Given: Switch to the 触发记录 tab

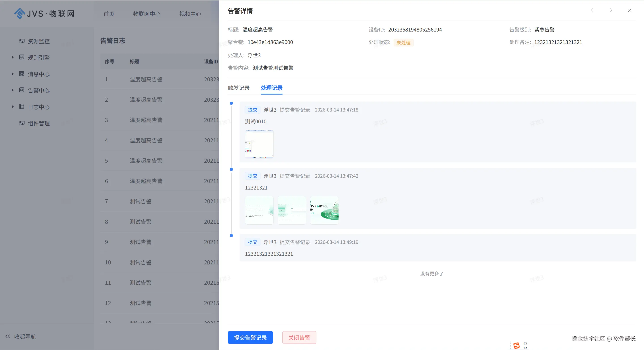Looking at the screenshot, I should pos(239,88).
